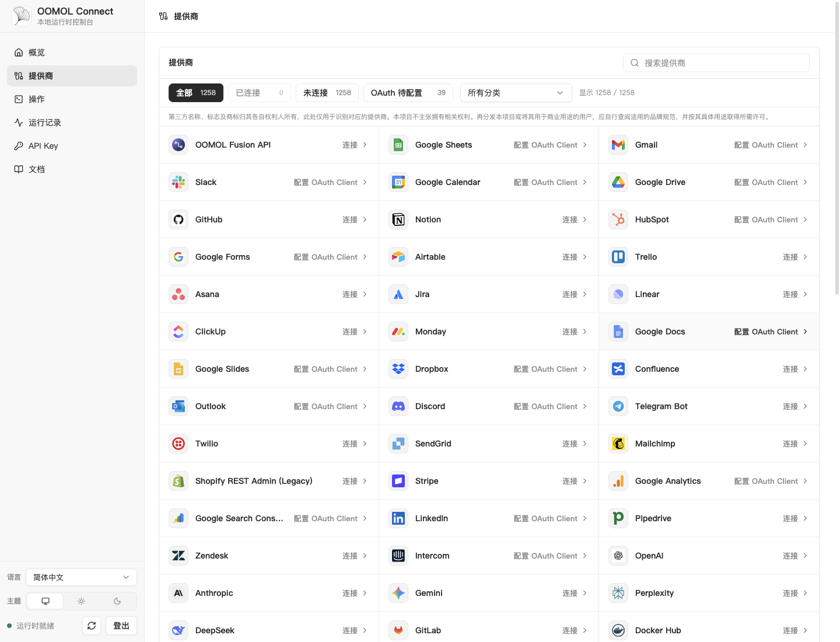Open the API Key page
The height and width of the screenshot is (642, 840).
tap(72, 146)
